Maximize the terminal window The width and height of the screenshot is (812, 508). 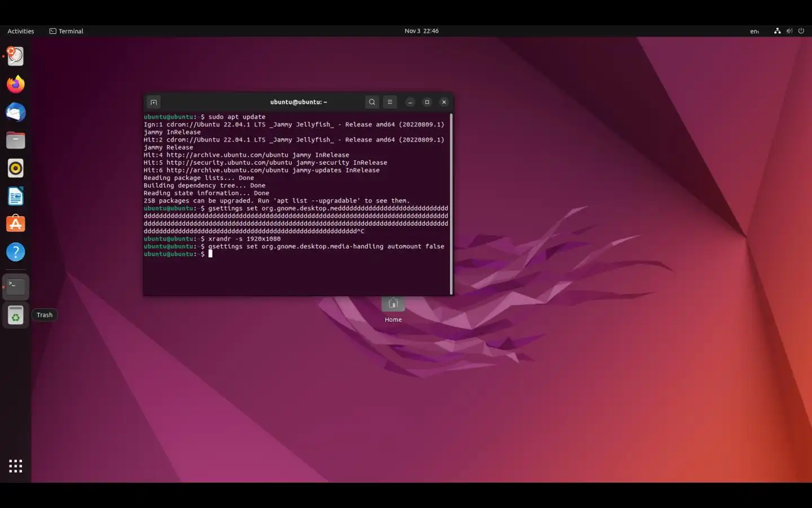point(427,102)
